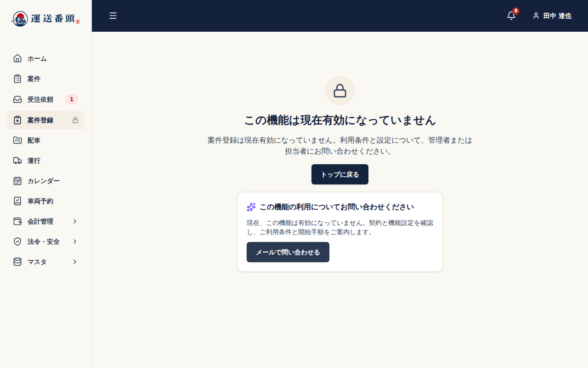Click the sparkle icon in inquiry card
This screenshot has height=368, width=588.
[251, 207]
